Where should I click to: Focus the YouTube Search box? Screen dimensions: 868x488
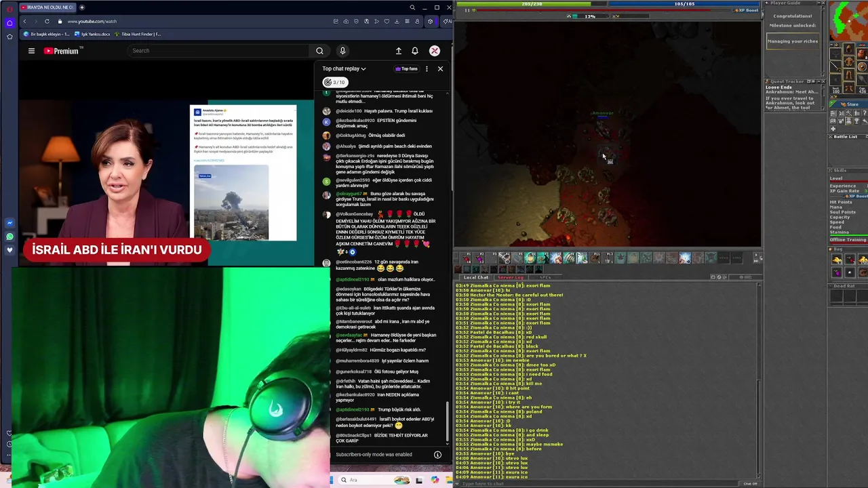219,51
